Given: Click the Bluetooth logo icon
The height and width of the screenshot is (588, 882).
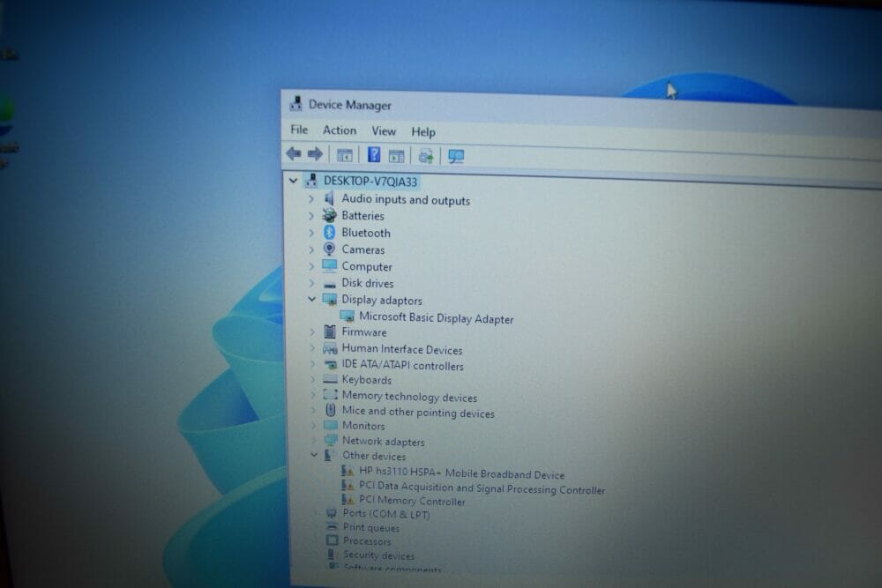Looking at the screenshot, I should pos(329,232).
